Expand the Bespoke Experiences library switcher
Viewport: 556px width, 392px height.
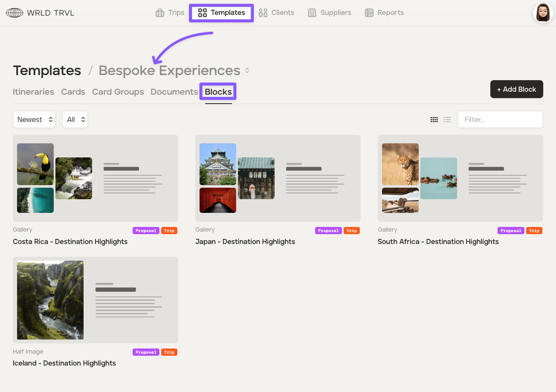247,71
